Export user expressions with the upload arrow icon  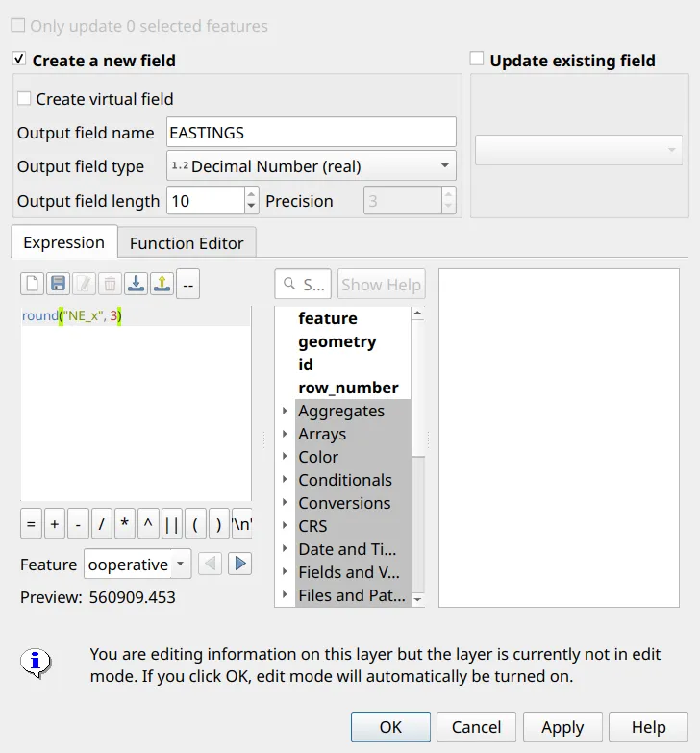point(162,284)
